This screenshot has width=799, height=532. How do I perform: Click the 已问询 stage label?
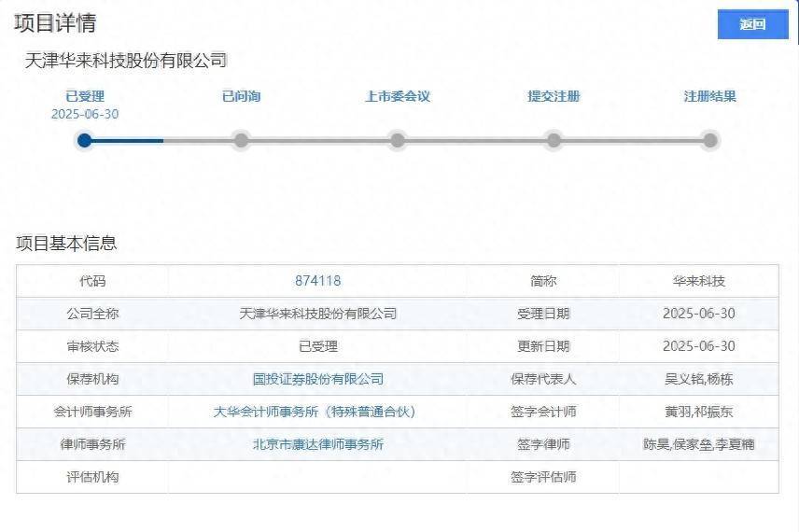(242, 96)
